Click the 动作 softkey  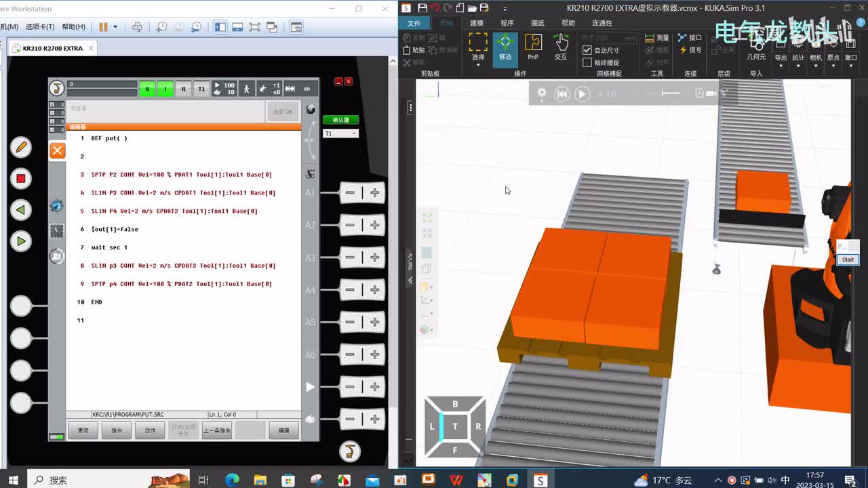click(150, 430)
